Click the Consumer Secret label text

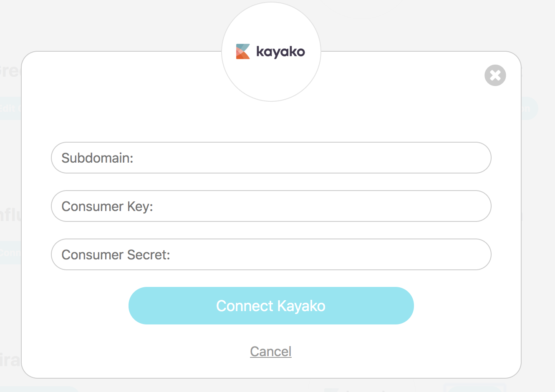pos(116,254)
